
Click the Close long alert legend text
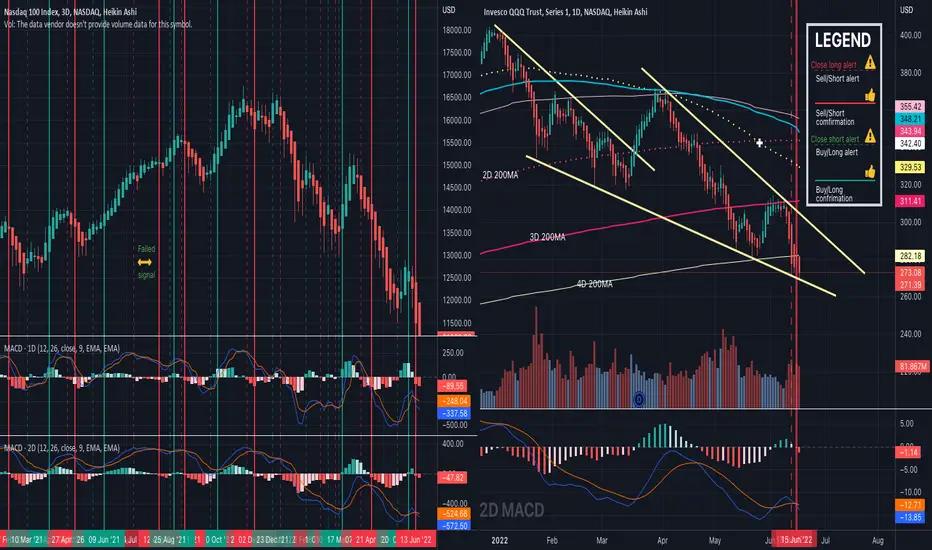(833, 65)
